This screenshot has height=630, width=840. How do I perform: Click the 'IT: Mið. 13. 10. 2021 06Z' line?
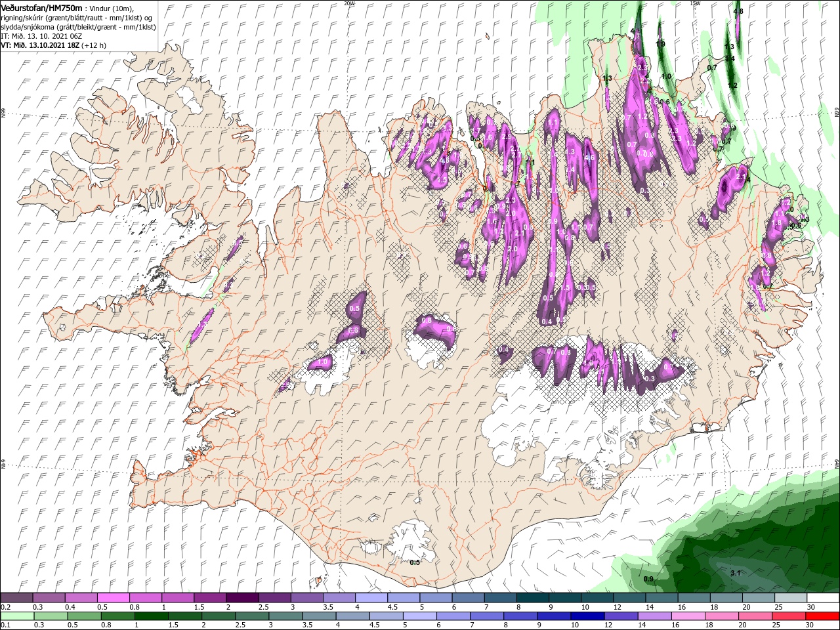(42, 36)
